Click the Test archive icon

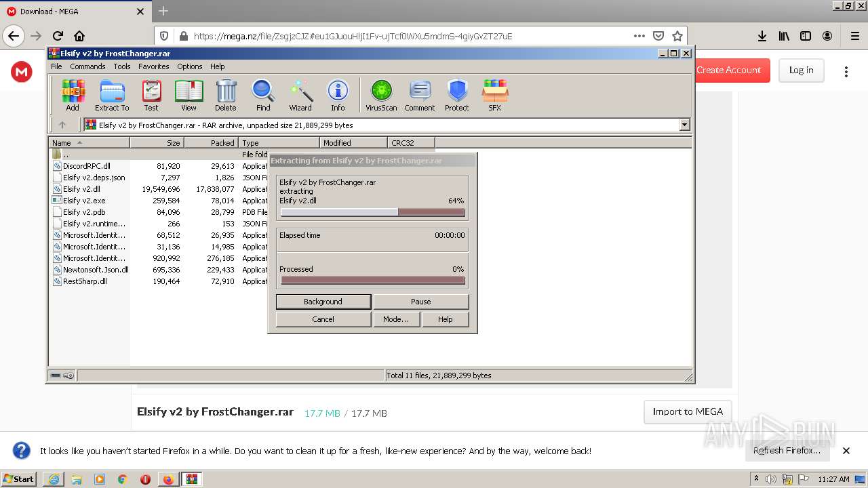tap(151, 95)
